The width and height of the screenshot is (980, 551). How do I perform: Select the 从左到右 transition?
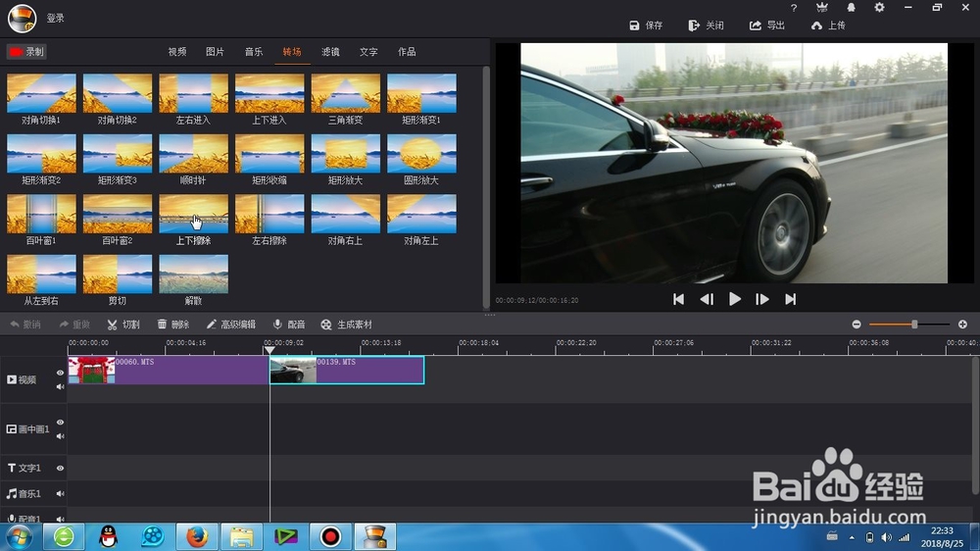point(41,274)
